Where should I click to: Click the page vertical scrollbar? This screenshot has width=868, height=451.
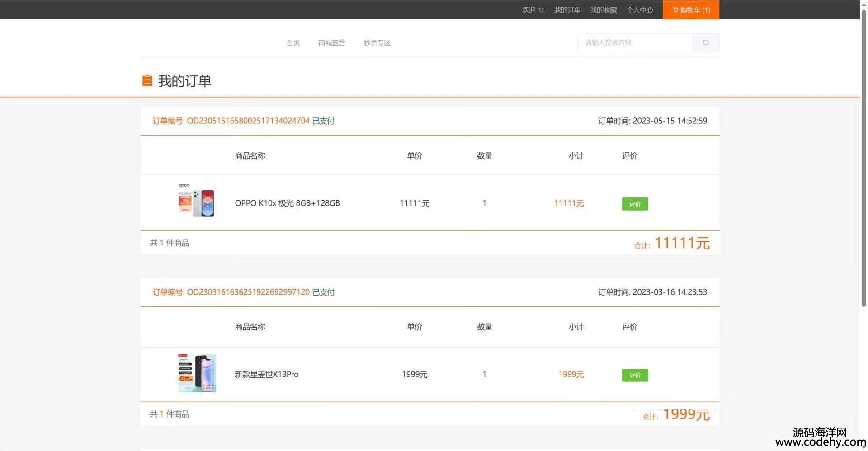[864, 158]
